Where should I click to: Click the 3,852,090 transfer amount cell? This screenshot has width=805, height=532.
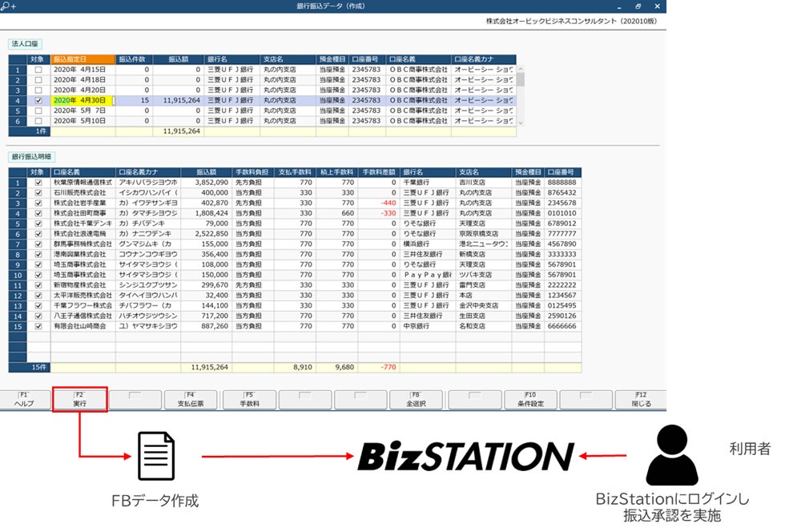pos(207,183)
